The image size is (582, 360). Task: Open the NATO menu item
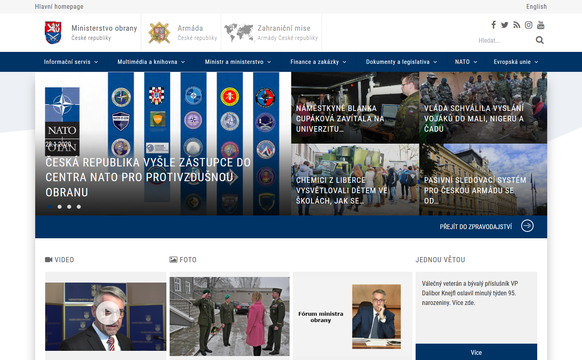[466, 62]
